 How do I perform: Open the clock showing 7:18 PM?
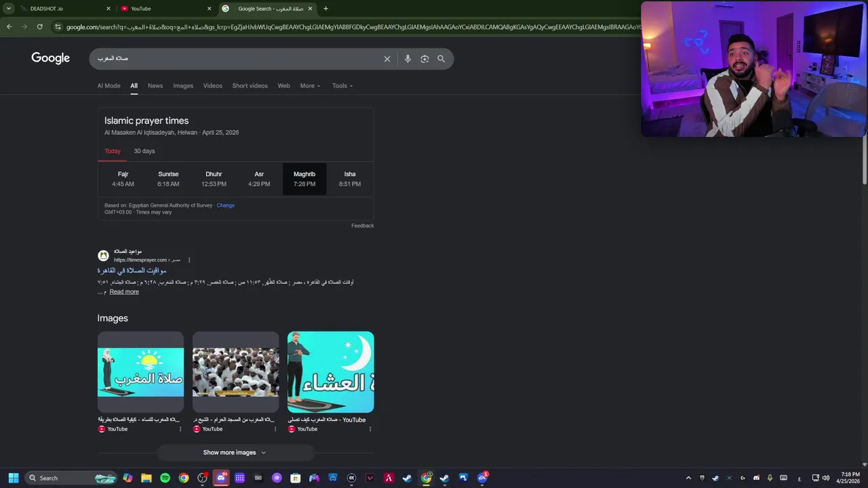(x=850, y=478)
